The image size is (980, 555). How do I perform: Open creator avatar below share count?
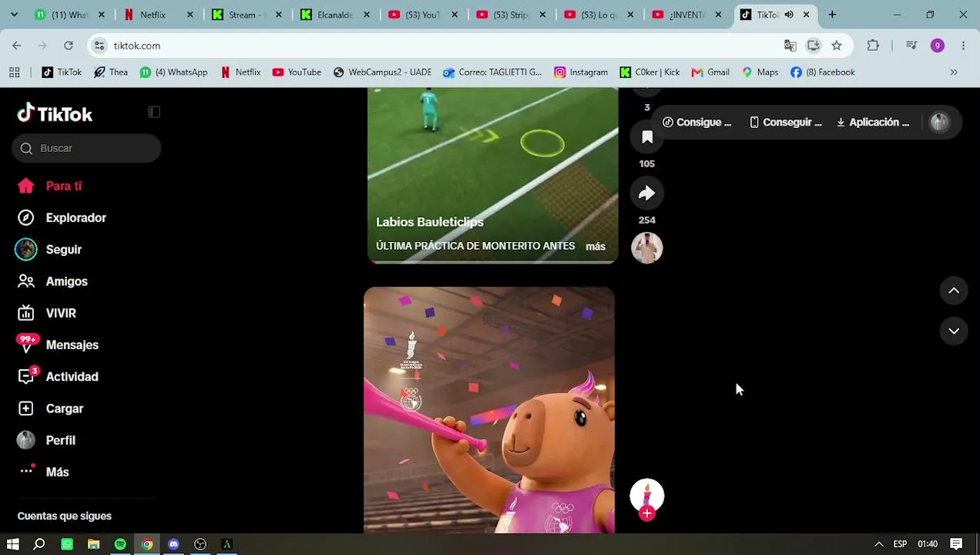647,248
